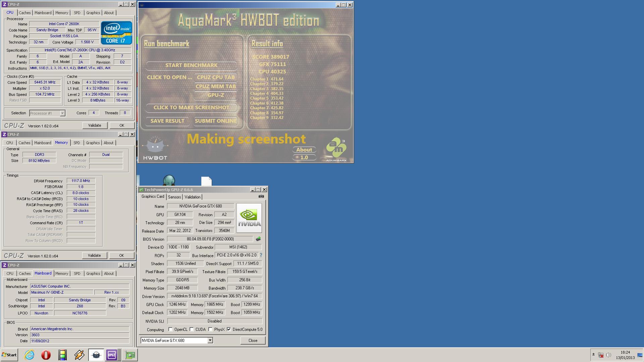Click the Bus Interface question mark icon
Image resolution: width=644 pixels, height=362 pixels.
[x=261, y=255]
